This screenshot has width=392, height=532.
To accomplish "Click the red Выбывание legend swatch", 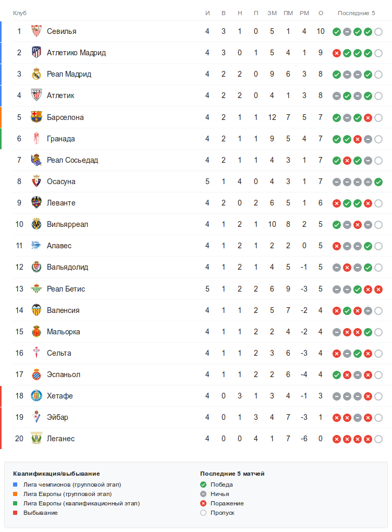I will pyautogui.click(x=15, y=513).
